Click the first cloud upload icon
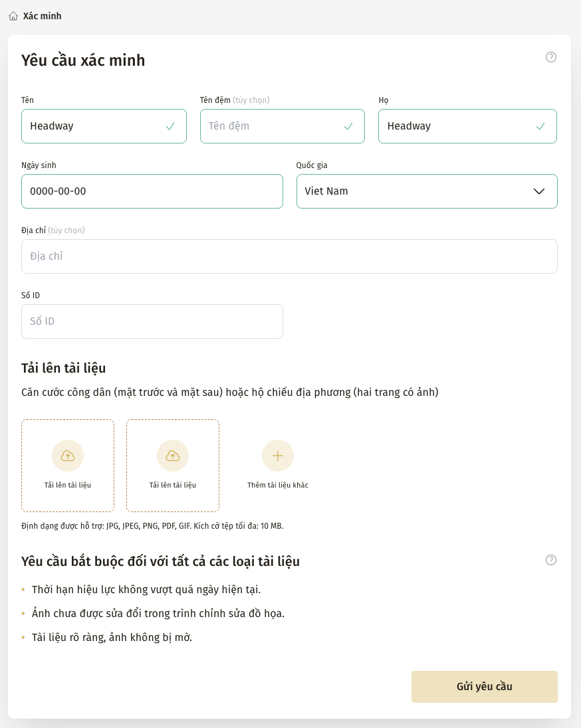This screenshot has height=728, width=581. pyautogui.click(x=68, y=456)
